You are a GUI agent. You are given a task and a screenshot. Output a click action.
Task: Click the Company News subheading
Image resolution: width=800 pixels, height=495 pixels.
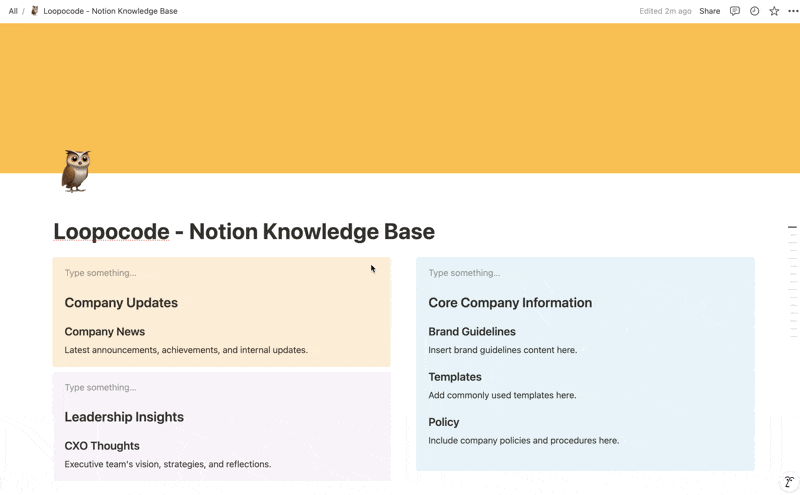[105, 332]
